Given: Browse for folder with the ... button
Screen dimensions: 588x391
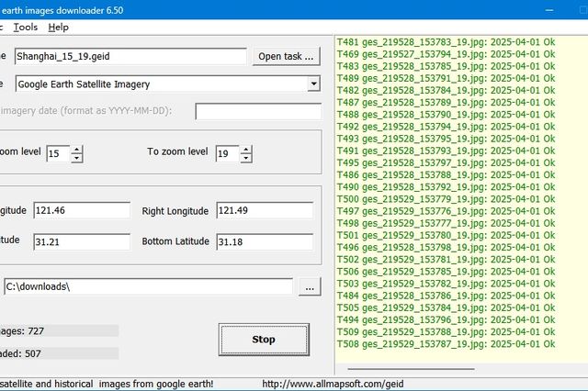Looking at the screenshot, I should (310, 287).
